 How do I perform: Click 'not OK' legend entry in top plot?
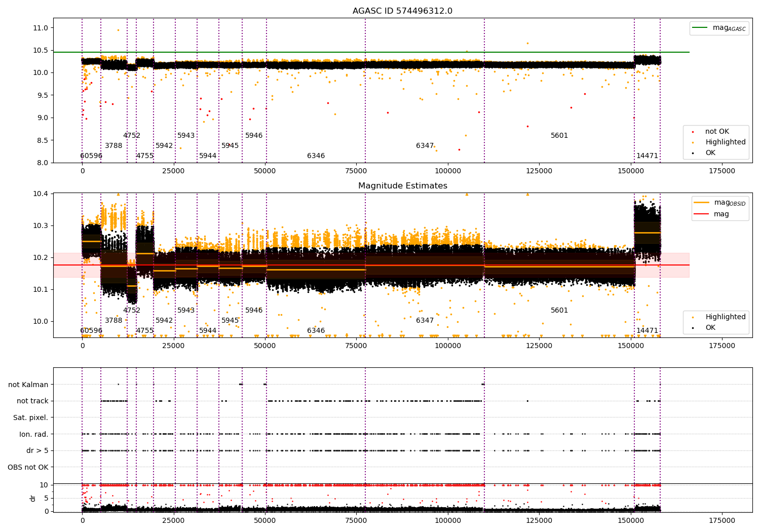coord(717,131)
